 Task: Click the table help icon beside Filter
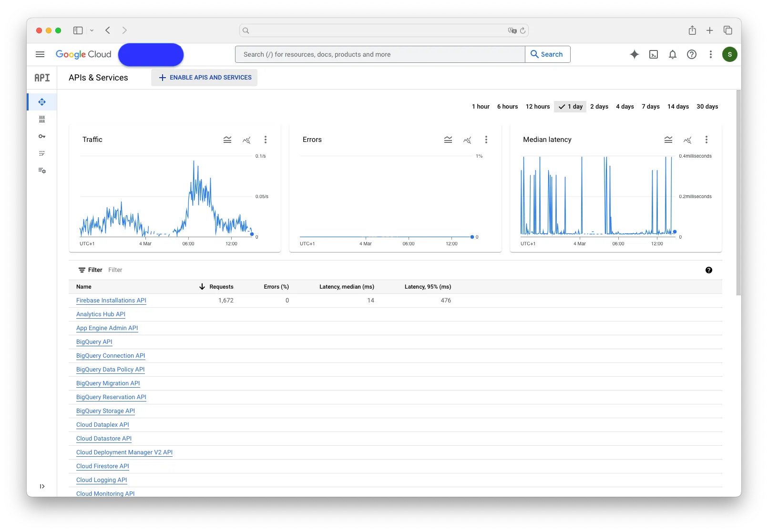pyautogui.click(x=709, y=270)
